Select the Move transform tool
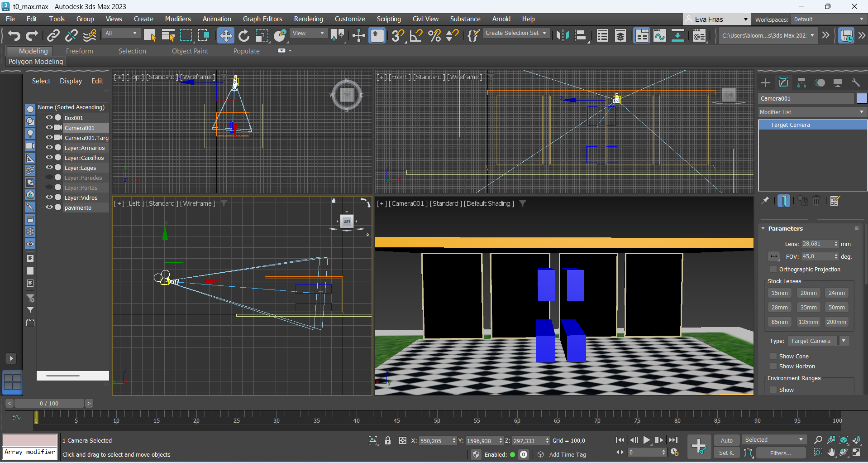Screen dimensions: 868x463 [x=225, y=35]
